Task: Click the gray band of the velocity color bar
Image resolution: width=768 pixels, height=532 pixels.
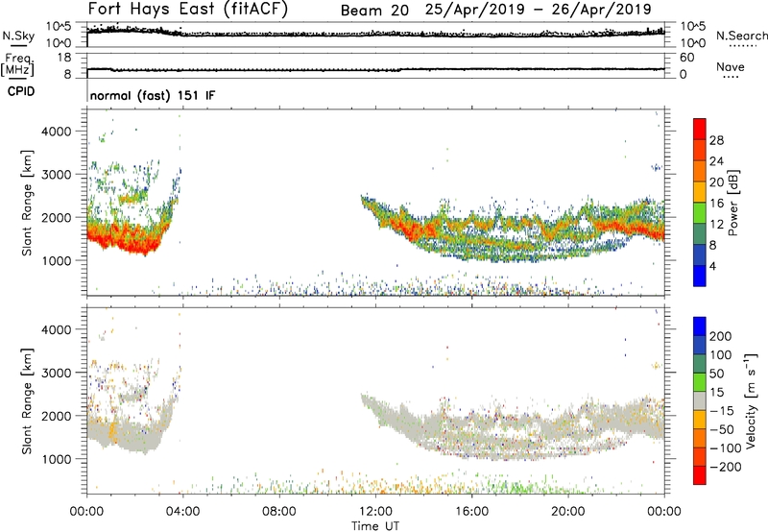Action: click(700, 401)
